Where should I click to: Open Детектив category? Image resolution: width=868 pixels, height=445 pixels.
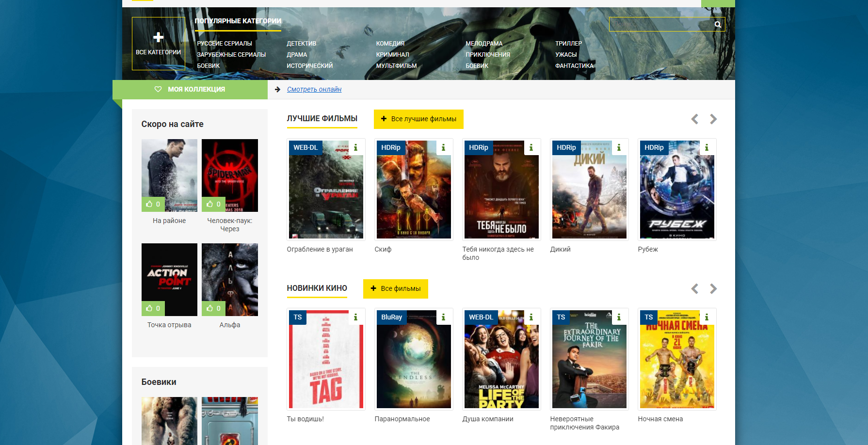(x=301, y=44)
